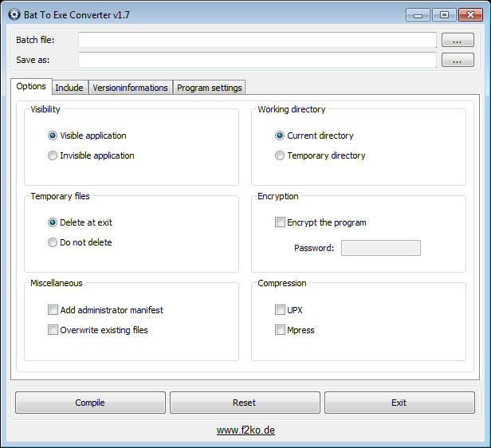The width and height of the screenshot is (491, 448).
Task: Click the Password input field
Action: point(381,248)
